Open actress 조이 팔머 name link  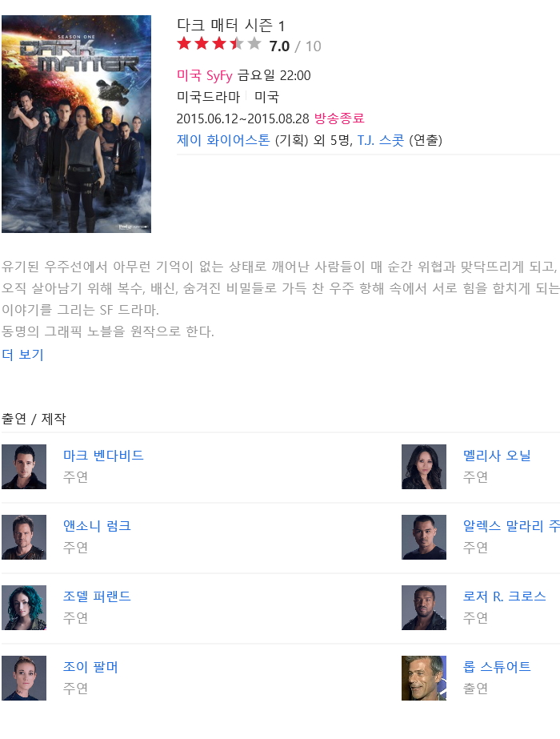click(x=90, y=667)
